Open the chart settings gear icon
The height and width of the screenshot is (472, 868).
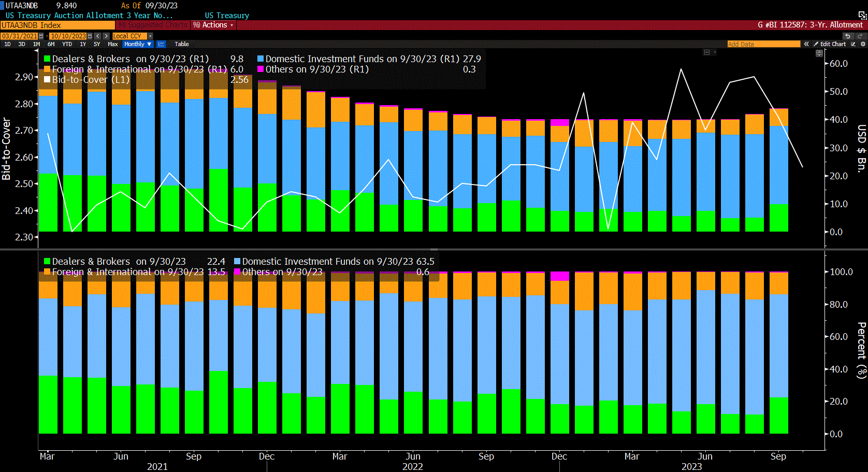pyautogui.click(x=863, y=44)
